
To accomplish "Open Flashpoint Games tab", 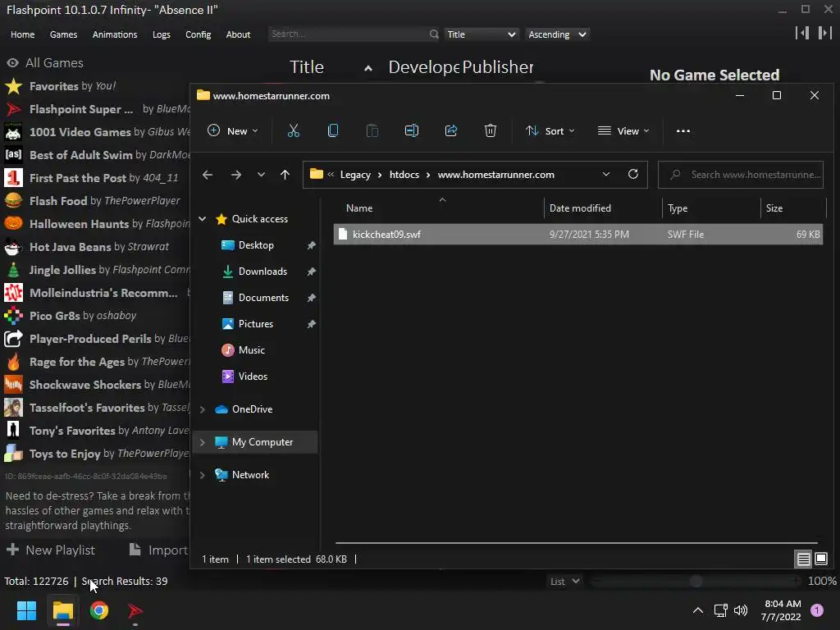I will 63,34.
